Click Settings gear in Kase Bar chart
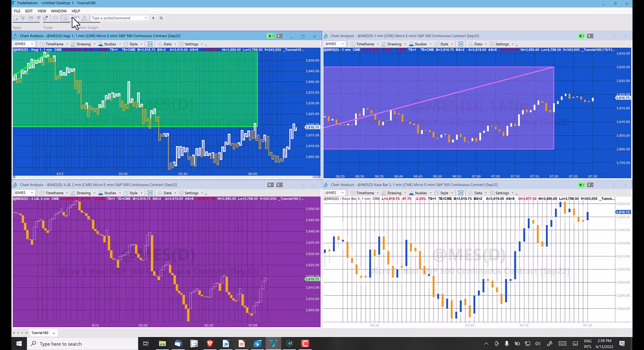The height and width of the screenshot is (350, 644). (492, 193)
